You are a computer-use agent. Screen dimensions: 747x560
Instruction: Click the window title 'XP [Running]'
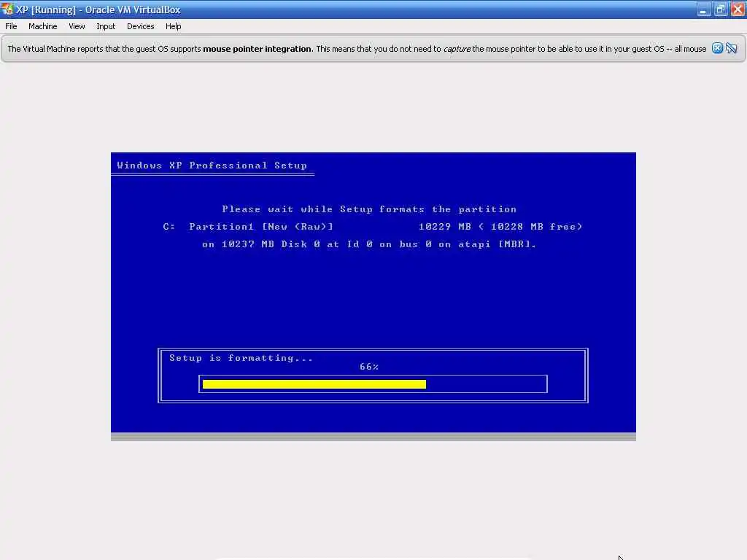[98, 9]
